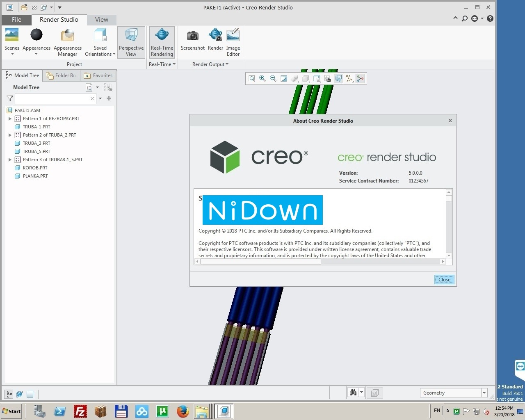
Task: Toggle the spin center icon in the graphics toolbar
Action: 360,79
